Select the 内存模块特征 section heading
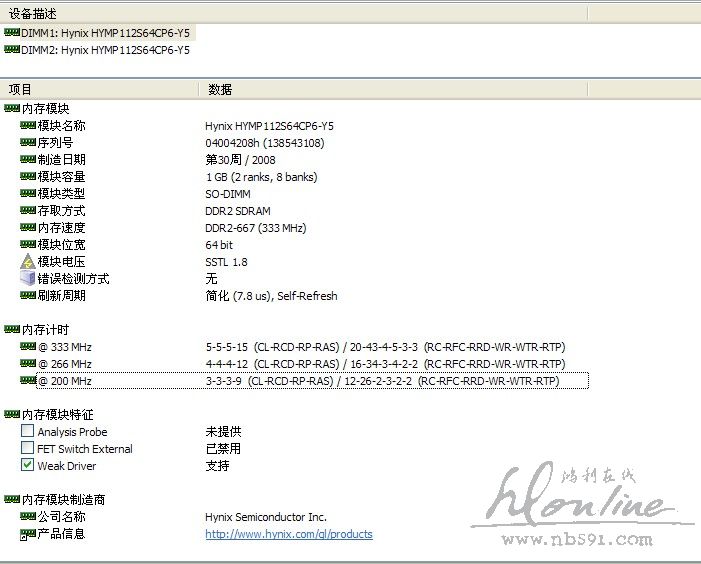 click(58, 415)
